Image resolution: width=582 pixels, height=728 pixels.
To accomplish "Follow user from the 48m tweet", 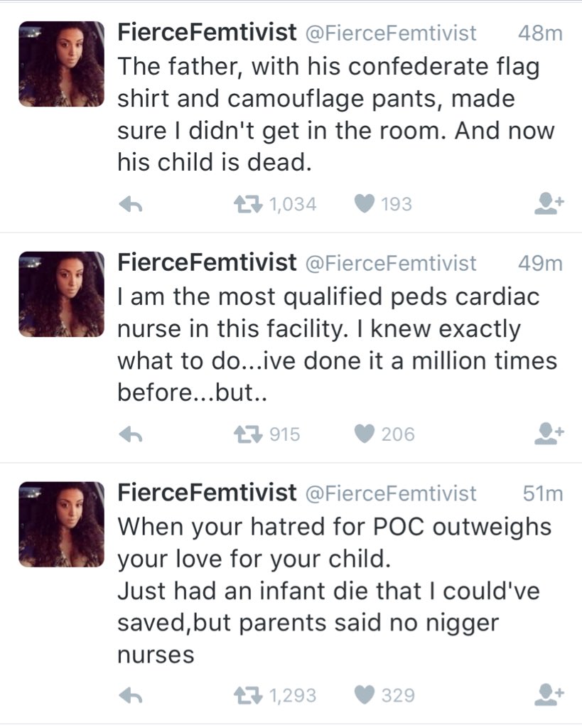I will (x=549, y=204).
